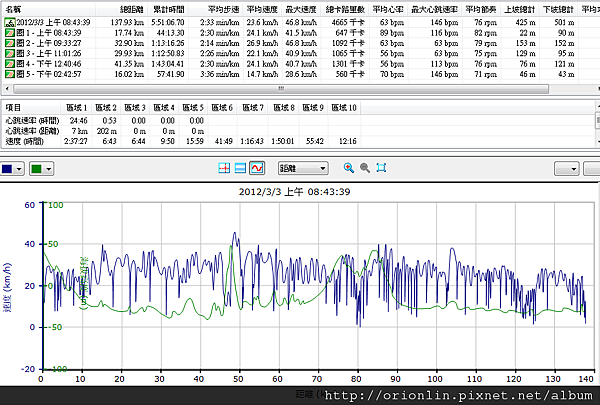This screenshot has height=405, width=600.
Task: Select the 心跳速率 (時間) row label
Action: point(32,121)
